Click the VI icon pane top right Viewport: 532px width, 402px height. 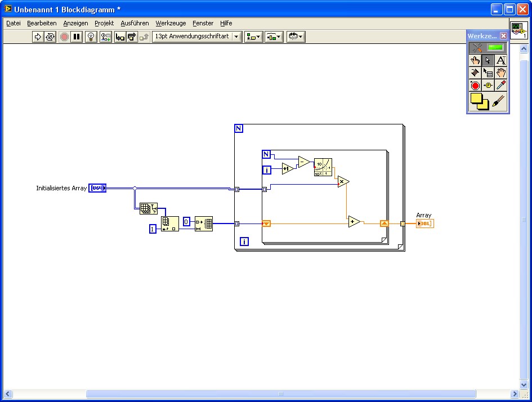tap(518, 30)
